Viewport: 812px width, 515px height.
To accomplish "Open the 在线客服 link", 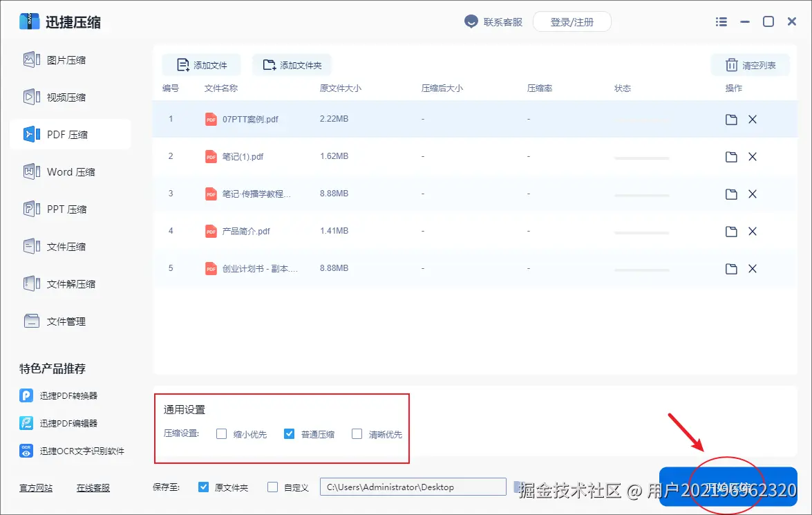I will coord(93,488).
